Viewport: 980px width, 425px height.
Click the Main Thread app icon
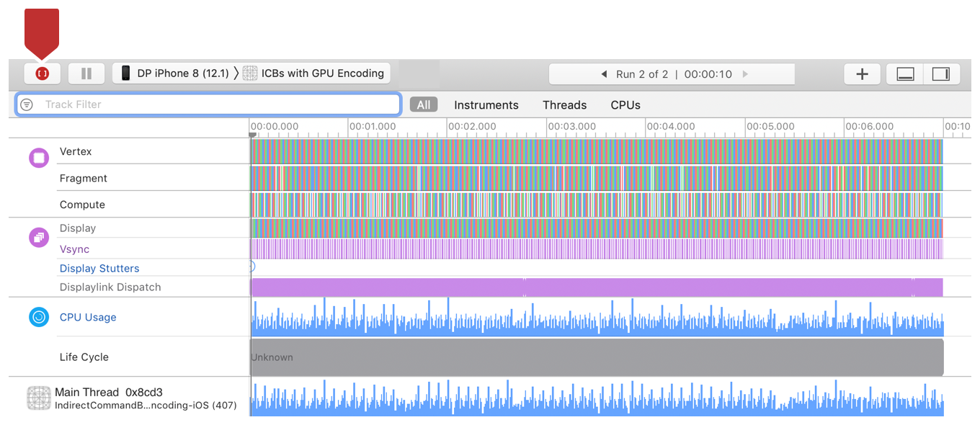(x=39, y=398)
